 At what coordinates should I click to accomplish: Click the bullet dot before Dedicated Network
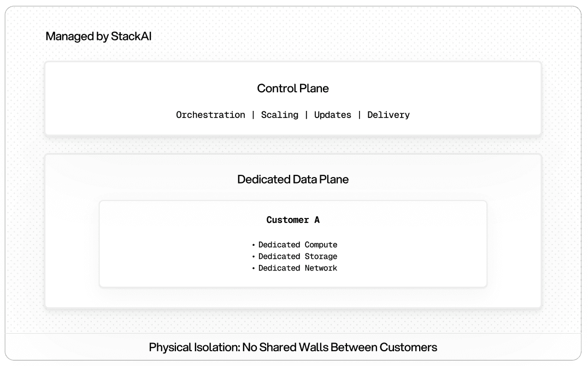click(254, 268)
